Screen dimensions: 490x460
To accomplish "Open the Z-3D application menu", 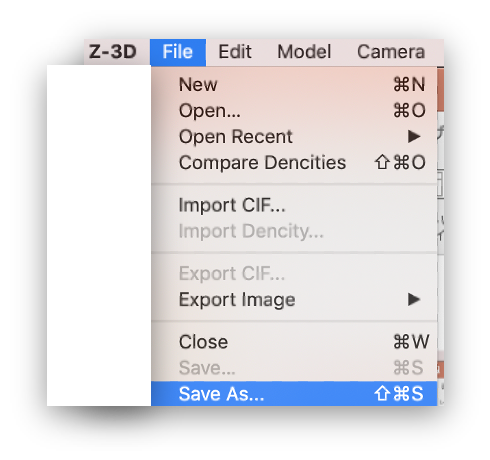I will pos(113,52).
